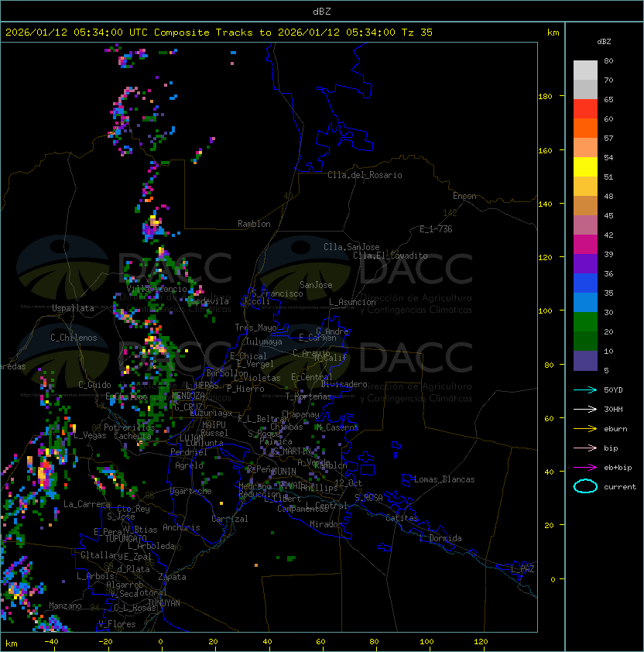644x652 pixels.
Task: Click the Anchoris label
Action: (x=181, y=527)
